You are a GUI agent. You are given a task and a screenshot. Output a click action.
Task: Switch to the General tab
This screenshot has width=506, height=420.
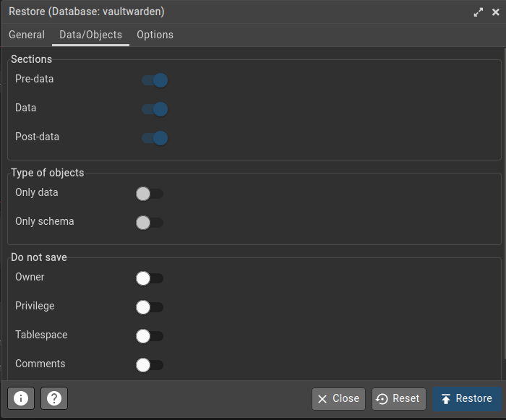tap(27, 35)
